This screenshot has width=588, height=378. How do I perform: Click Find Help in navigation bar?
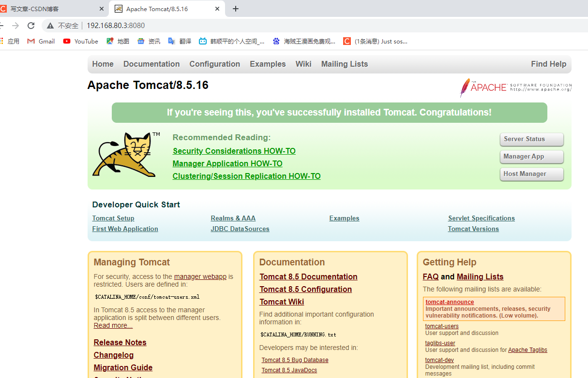548,64
